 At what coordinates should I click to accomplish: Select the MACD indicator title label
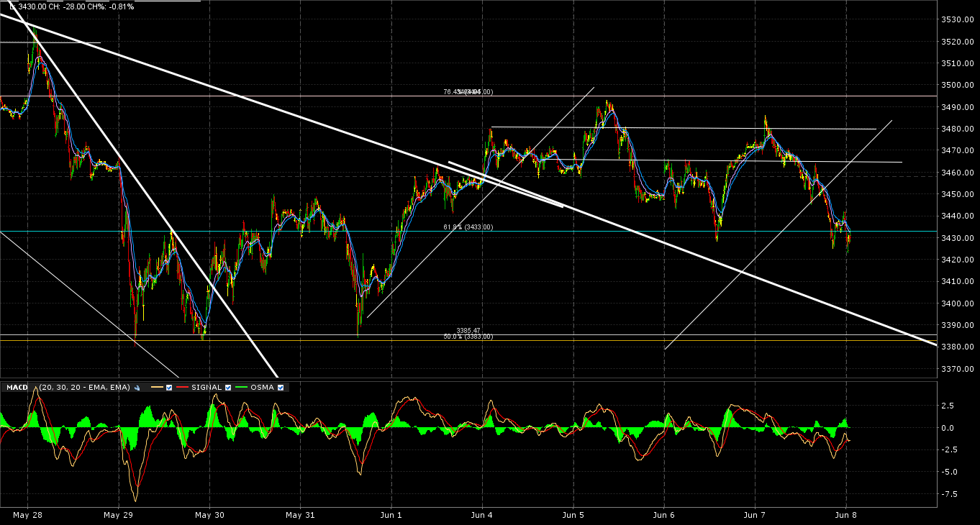pos(18,388)
